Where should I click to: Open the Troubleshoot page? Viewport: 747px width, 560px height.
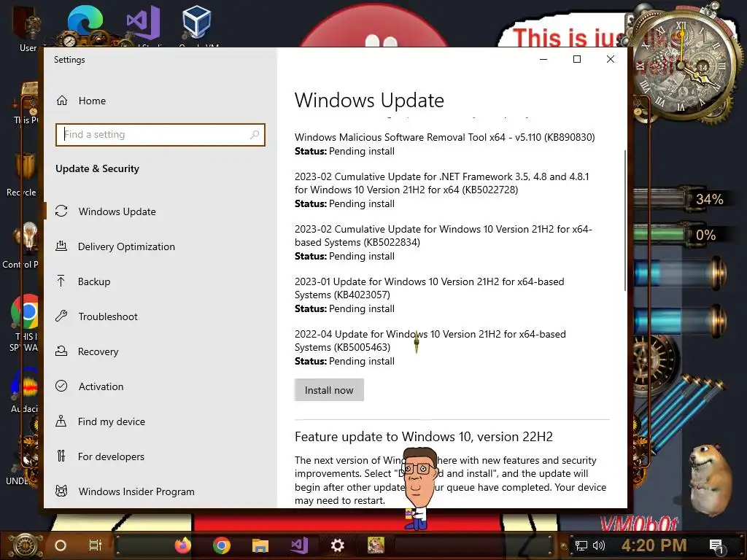click(108, 316)
